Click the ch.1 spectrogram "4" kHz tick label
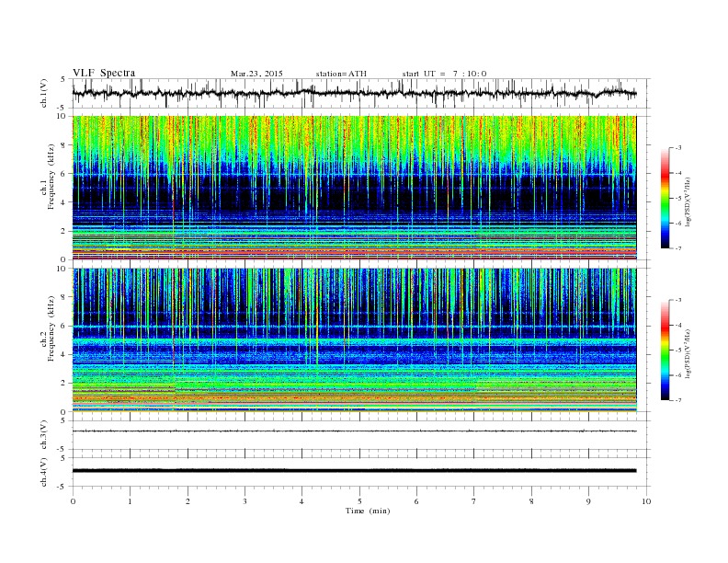 [x=63, y=202]
